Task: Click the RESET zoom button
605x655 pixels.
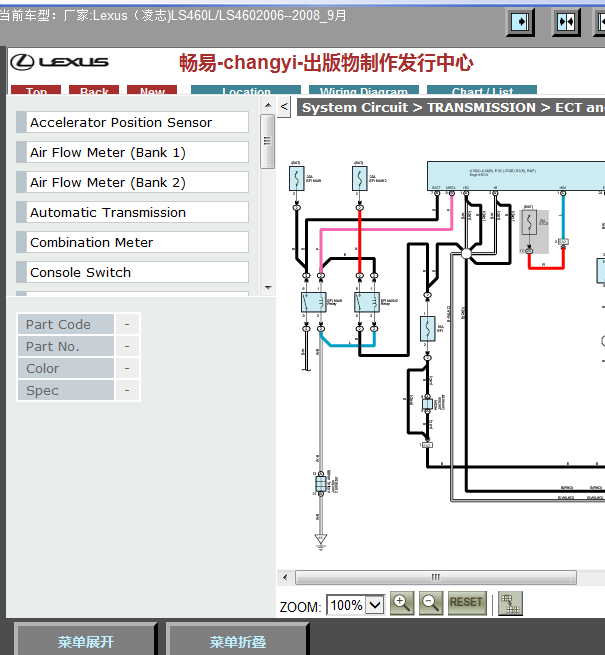Action: pyautogui.click(x=467, y=603)
